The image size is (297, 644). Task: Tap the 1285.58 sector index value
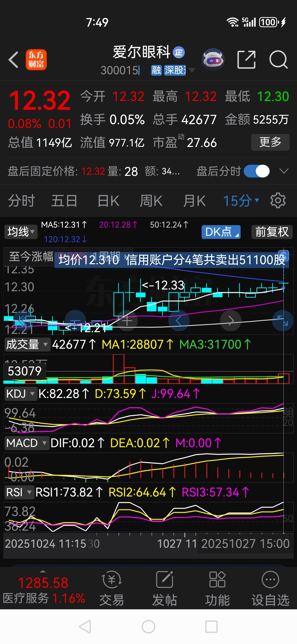tap(43, 583)
